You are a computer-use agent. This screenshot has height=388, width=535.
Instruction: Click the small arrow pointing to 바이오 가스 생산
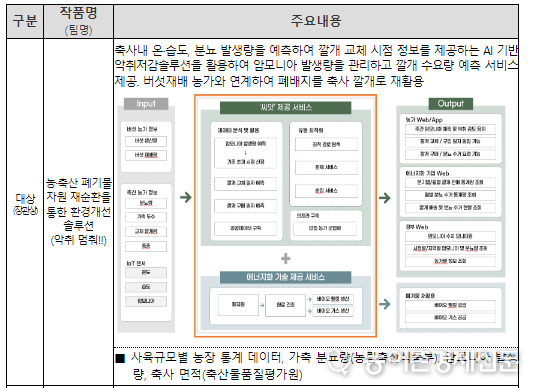pos(309,311)
